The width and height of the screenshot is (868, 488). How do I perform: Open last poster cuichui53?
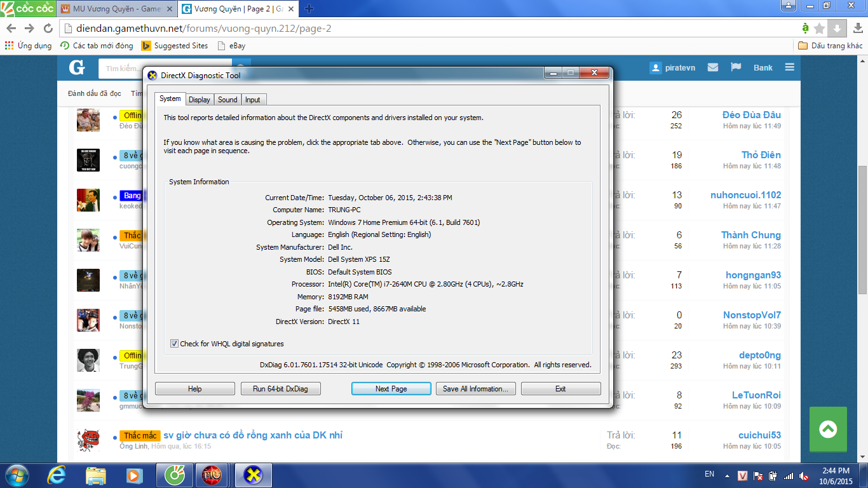click(760, 435)
